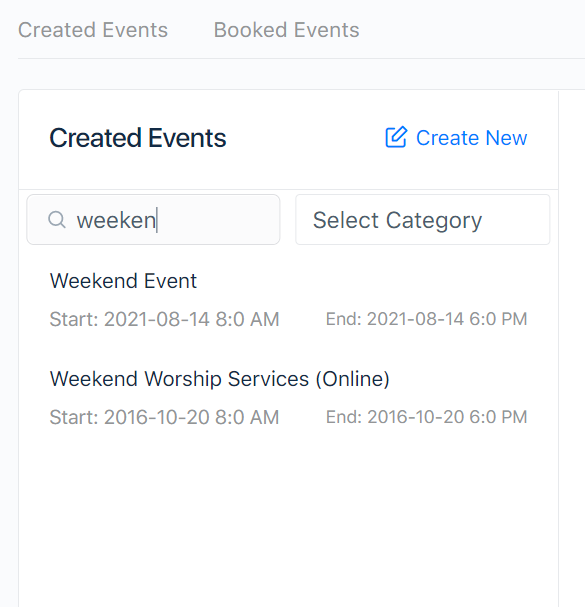Click the Create New pencil icon
The width and height of the screenshot is (585, 607).
396,137
